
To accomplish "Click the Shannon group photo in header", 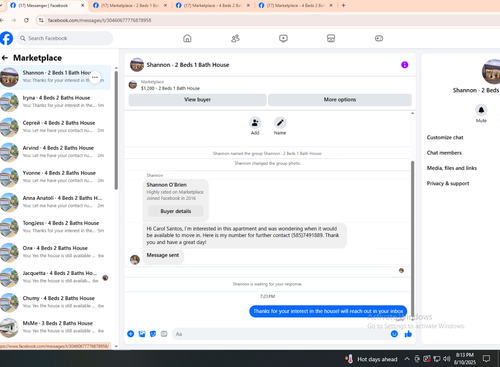I will [x=137, y=65].
